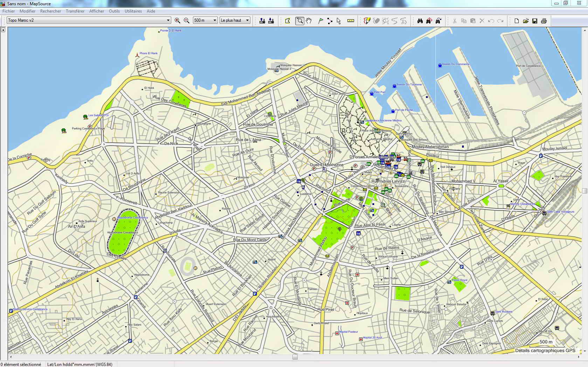Click the 'Port de Casablanca' map label
The image size is (588, 367).
tap(528, 66)
